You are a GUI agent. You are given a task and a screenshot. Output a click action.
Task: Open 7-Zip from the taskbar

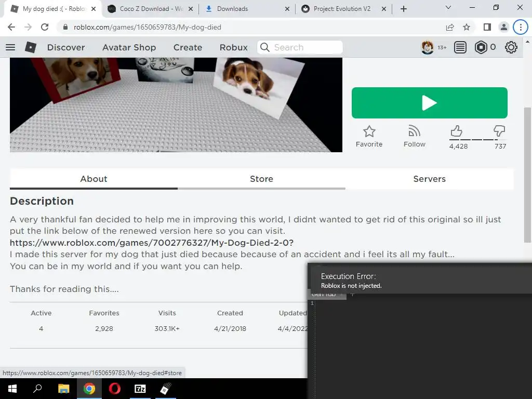coord(140,389)
